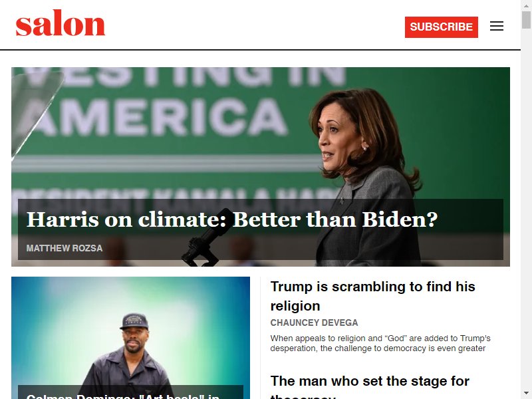Click the 'religion' word in Trump headline

click(295, 306)
